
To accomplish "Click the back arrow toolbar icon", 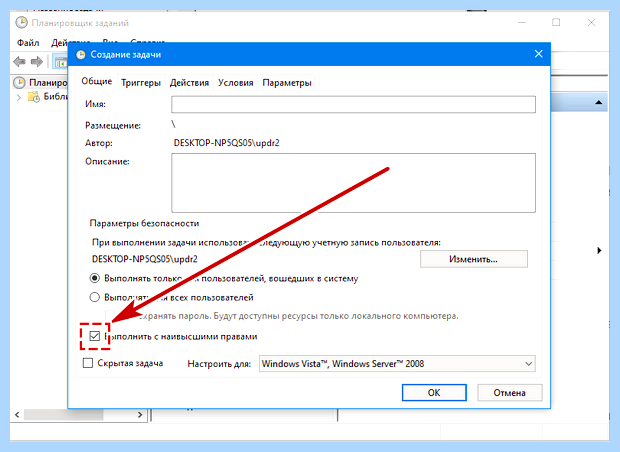I will tap(19, 62).
